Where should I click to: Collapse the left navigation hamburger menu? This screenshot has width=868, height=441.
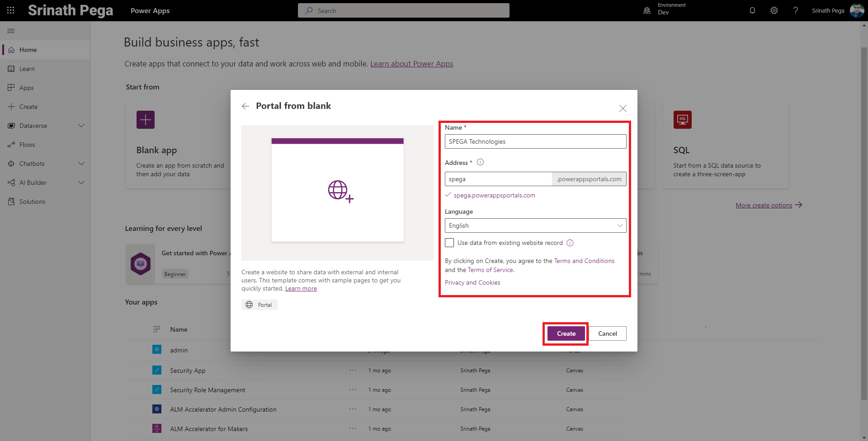tap(11, 31)
